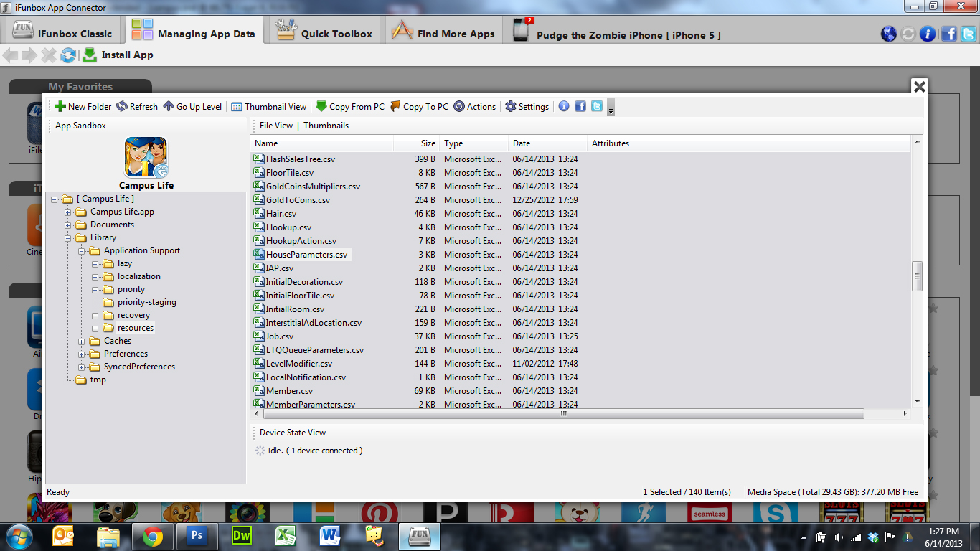The height and width of the screenshot is (551, 980).
Task: Sort files by the Size column
Action: (416, 143)
